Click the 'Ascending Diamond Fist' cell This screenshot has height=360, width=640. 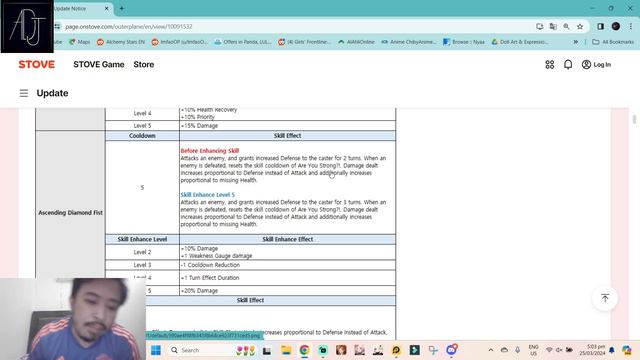click(x=70, y=213)
